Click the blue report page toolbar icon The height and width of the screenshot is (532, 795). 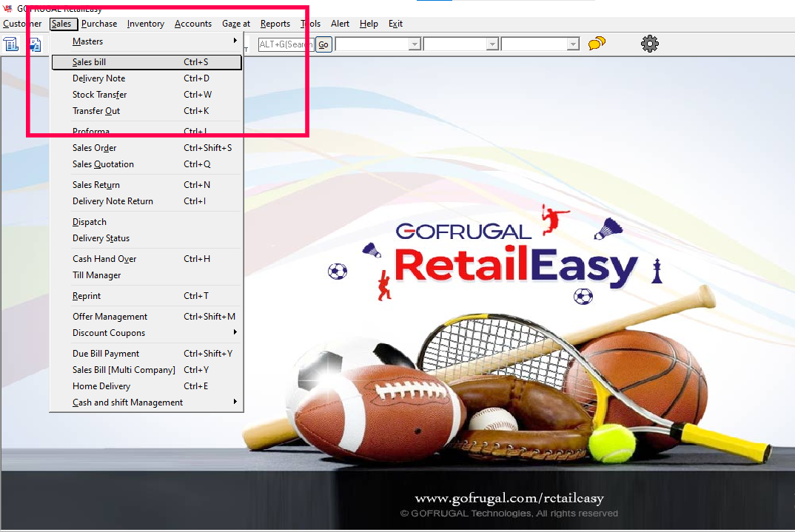click(x=35, y=44)
